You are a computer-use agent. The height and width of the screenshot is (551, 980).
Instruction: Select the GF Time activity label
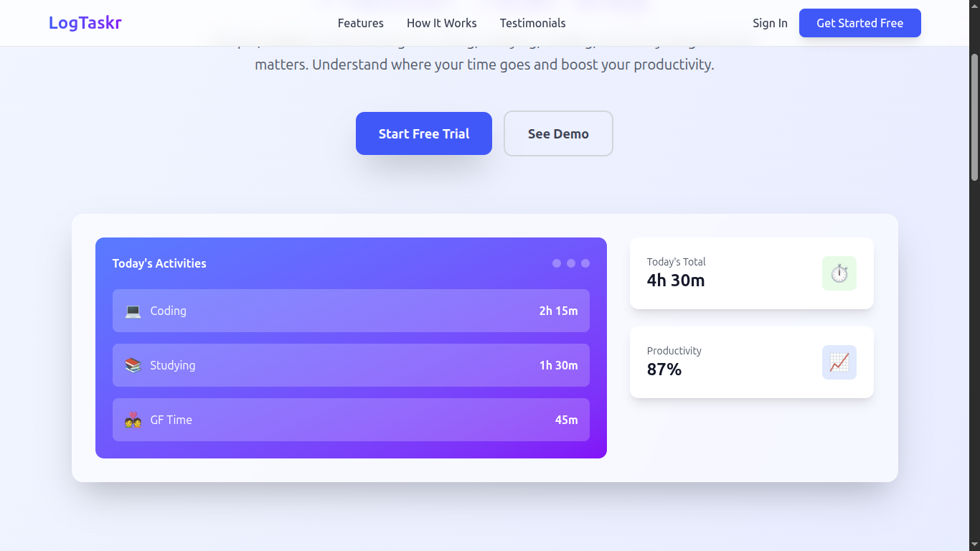171,420
